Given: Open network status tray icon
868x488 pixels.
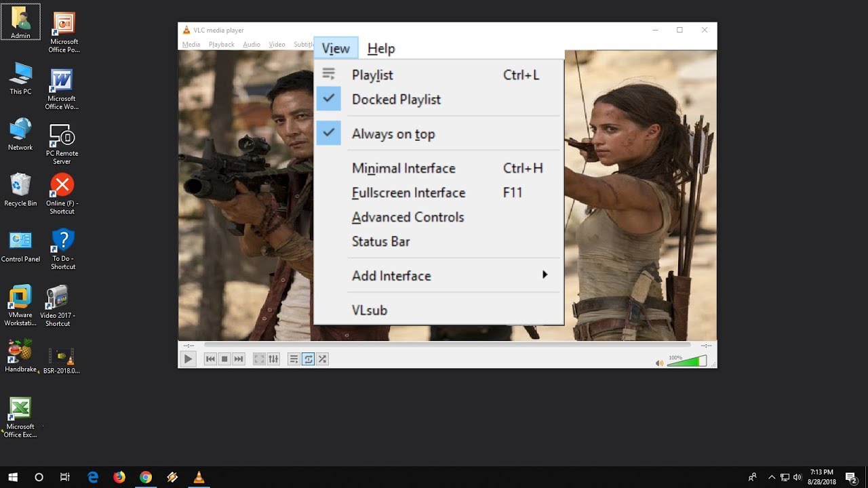Looking at the screenshot, I should 785,477.
